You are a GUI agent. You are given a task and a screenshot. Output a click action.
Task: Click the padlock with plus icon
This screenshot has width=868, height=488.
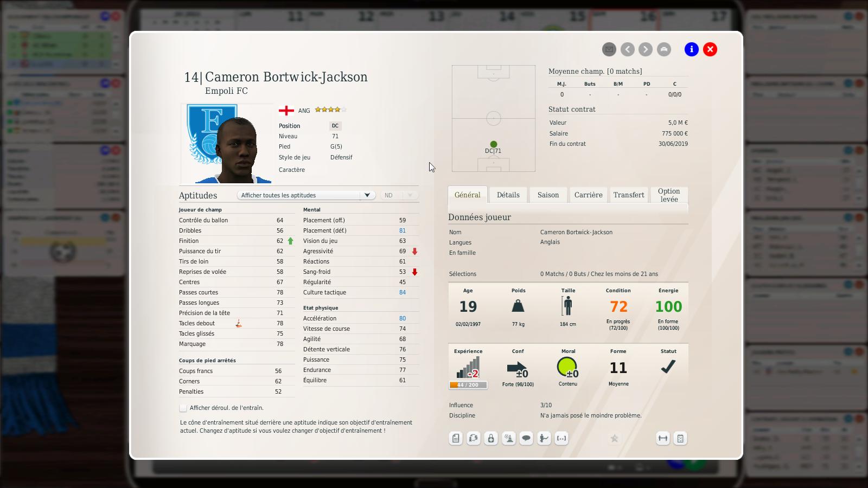tap(491, 438)
